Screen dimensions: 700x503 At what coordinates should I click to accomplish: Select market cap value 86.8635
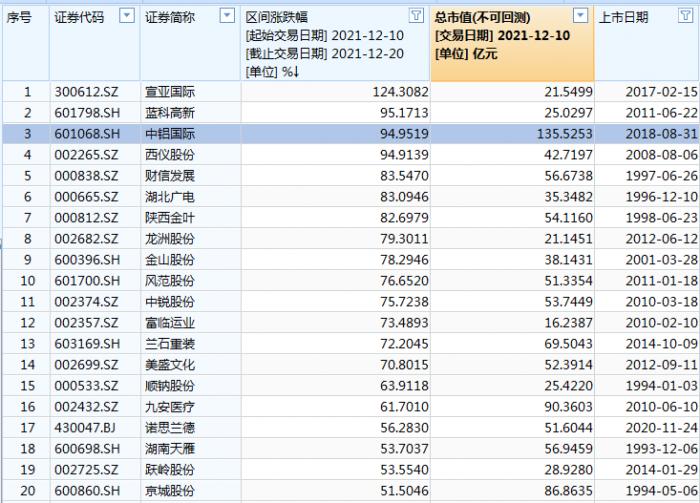568,491
